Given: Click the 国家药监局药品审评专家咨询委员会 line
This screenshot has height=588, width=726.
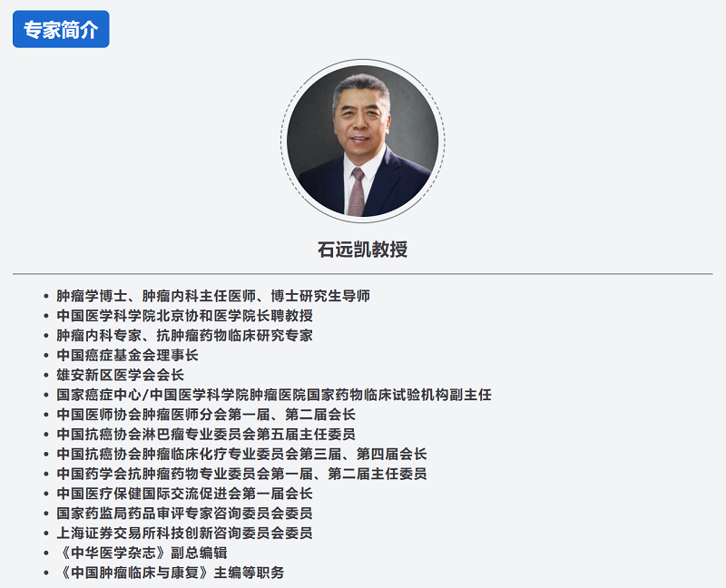Looking at the screenshot, I should pyautogui.click(x=184, y=514).
